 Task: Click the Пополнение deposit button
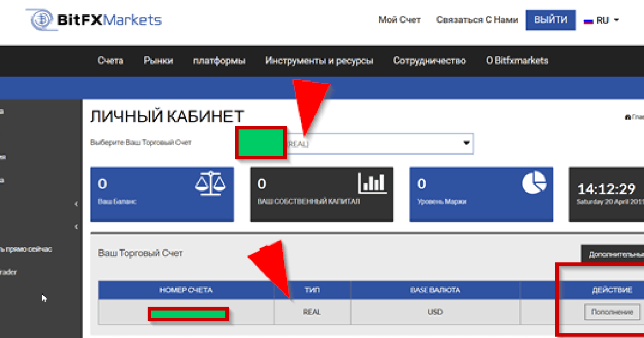point(612,312)
